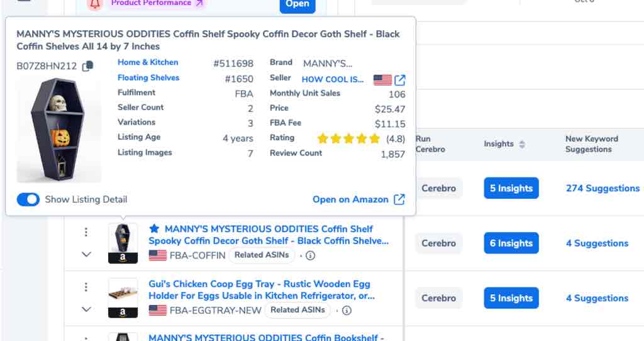Click Related ASINs in FBA-COFFIN row
Viewport: 644px width, 341px height.
[262, 255]
